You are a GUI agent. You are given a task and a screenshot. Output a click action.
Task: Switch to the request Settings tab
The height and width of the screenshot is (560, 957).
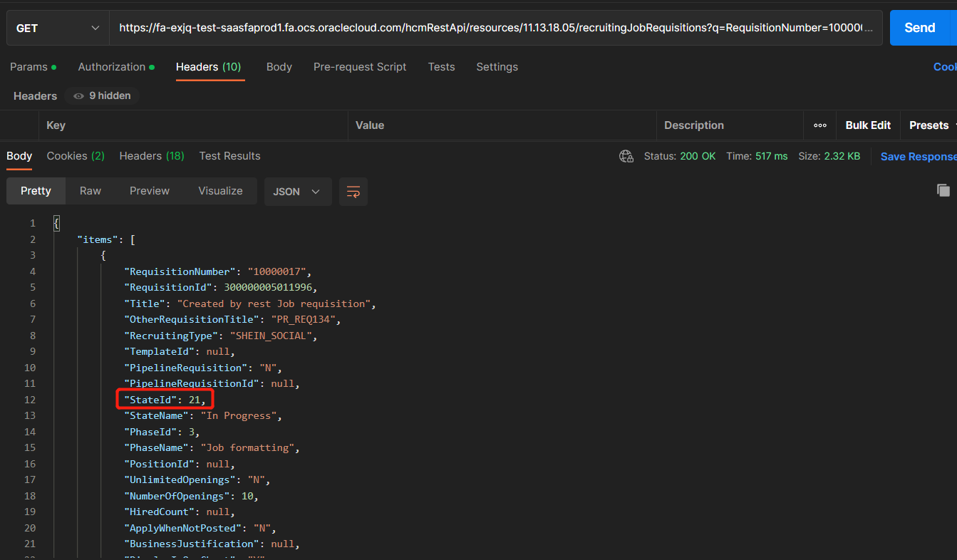[497, 66]
